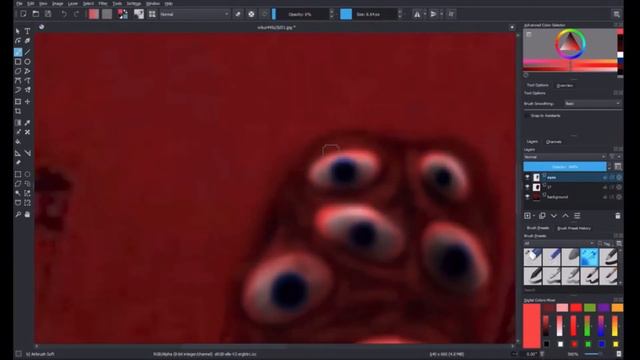Open a file with the folder icon
Viewport: 640px width, 360px height.
[36, 14]
